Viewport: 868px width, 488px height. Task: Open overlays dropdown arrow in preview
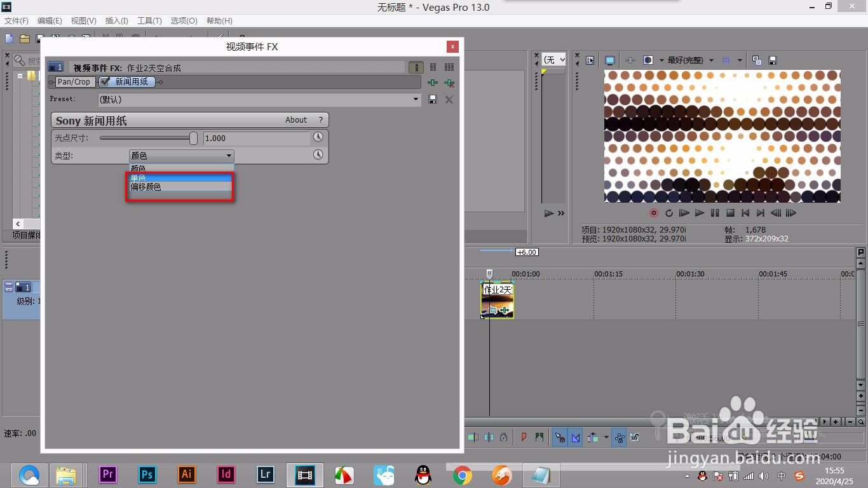coord(740,60)
